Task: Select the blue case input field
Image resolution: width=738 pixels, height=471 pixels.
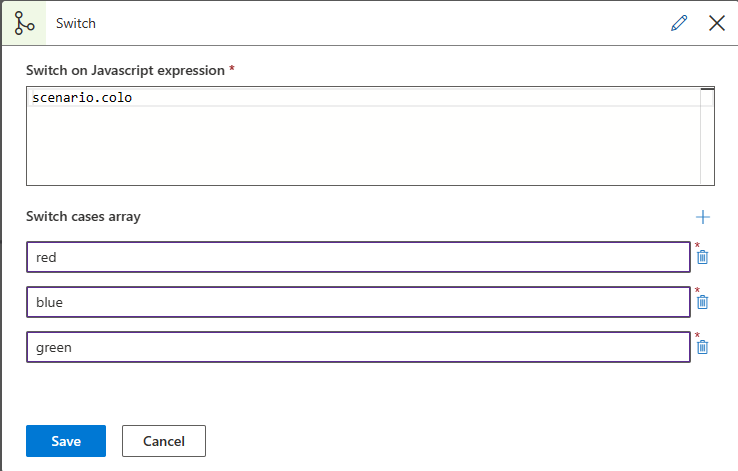Action: pos(358,302)
